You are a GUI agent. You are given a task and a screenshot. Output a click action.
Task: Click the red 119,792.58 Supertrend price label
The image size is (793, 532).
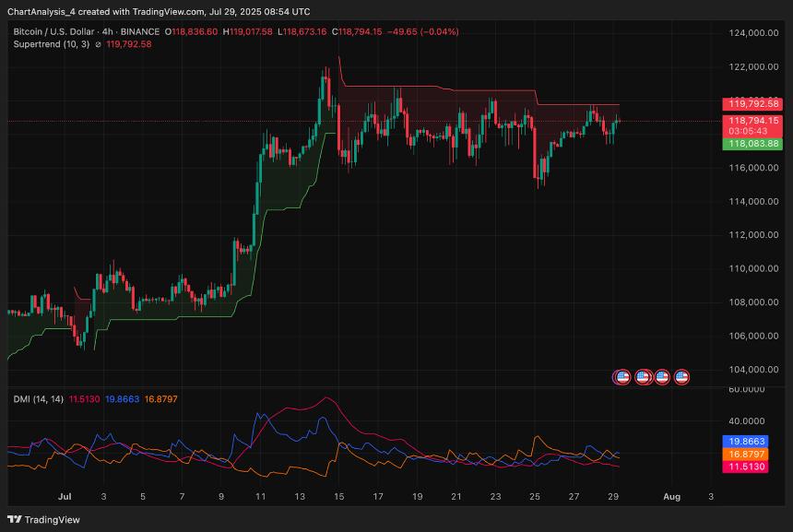(754, 103)
